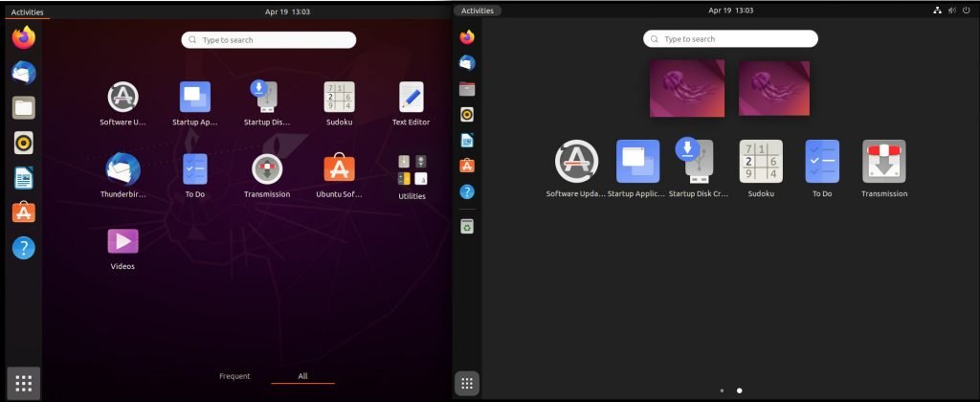The image size is (980, 402).
Task: Open Firefox in the left desktop dock
Action: point(24,38)
